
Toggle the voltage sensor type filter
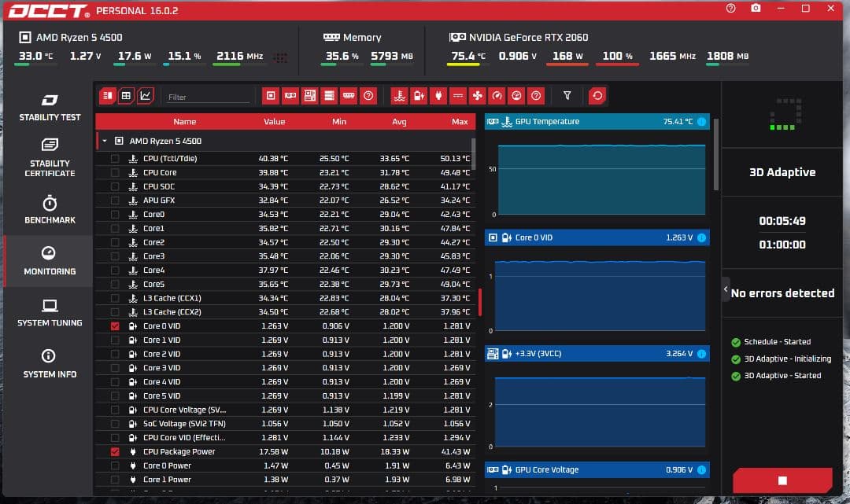[x=419, y=96]
